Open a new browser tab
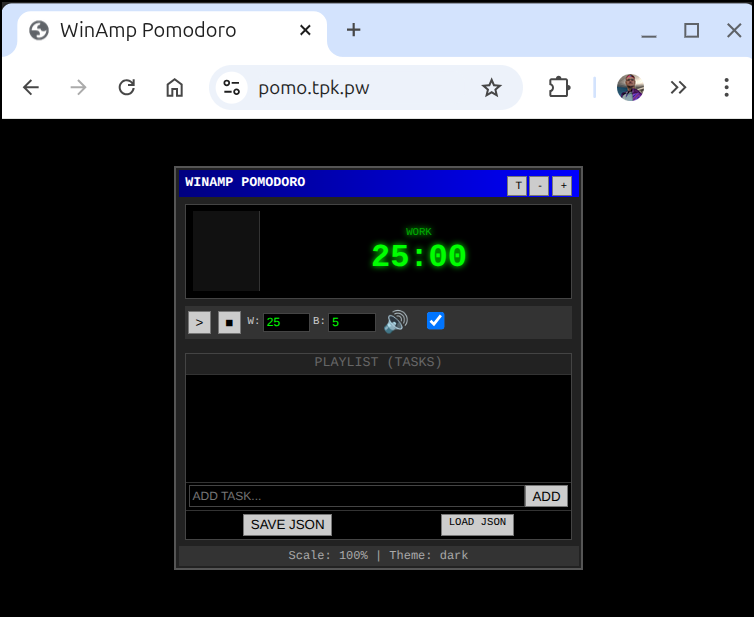 (x=353, y=30)
